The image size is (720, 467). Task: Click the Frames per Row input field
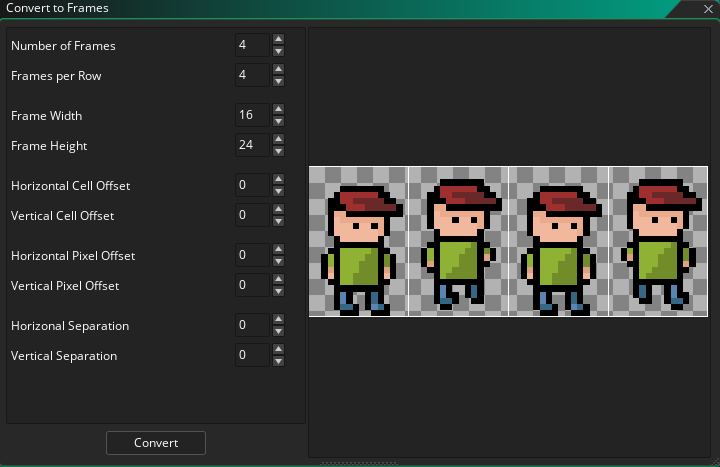click(253, 75)
